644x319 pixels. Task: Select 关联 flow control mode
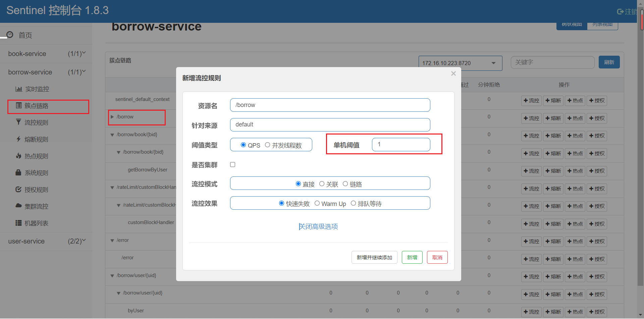322,184
